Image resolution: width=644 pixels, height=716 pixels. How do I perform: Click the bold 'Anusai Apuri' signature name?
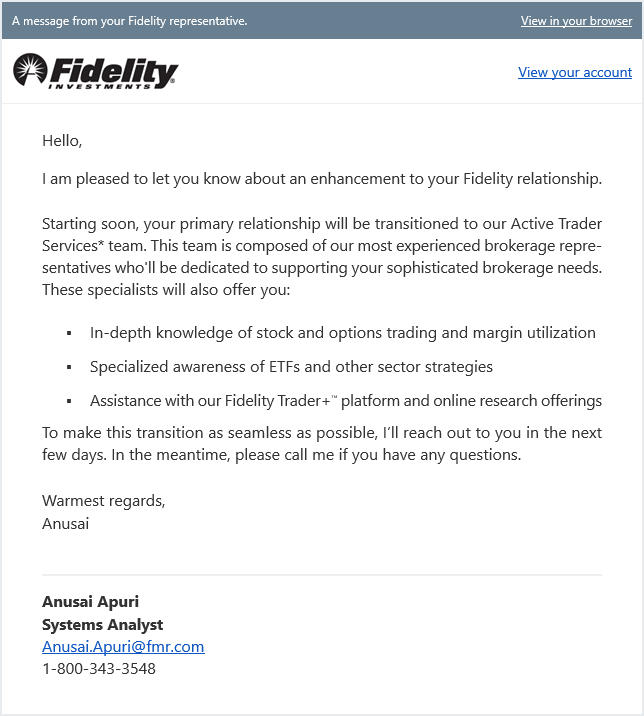(x=90, y=602)
